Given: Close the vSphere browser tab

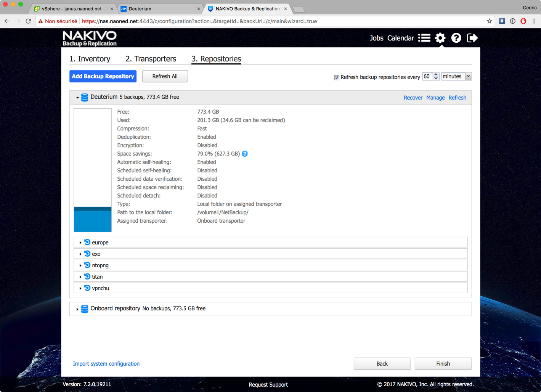Looking at the screenshot, I should click(112, 9).
